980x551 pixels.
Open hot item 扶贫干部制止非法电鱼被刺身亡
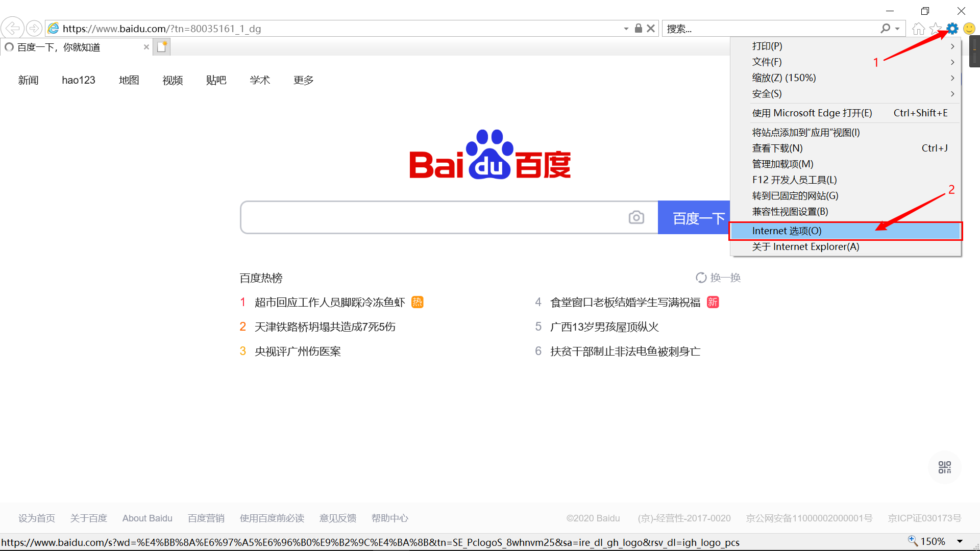point(625,351)
